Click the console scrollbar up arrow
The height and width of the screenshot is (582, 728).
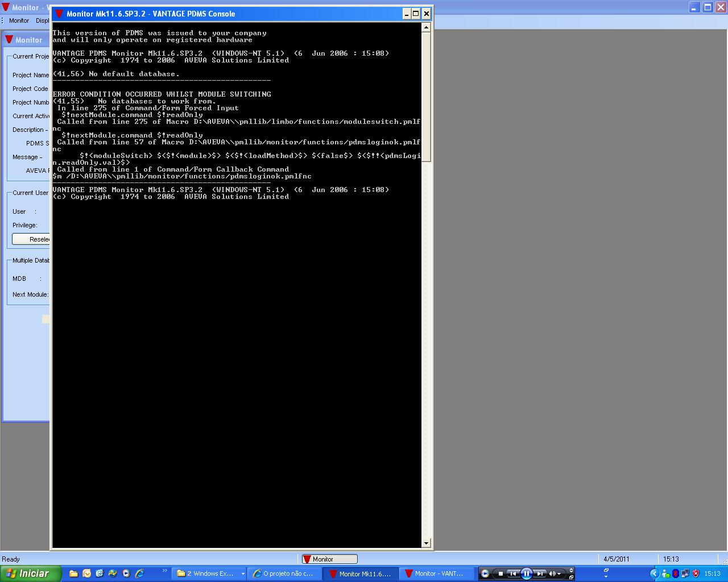point(426,27)
